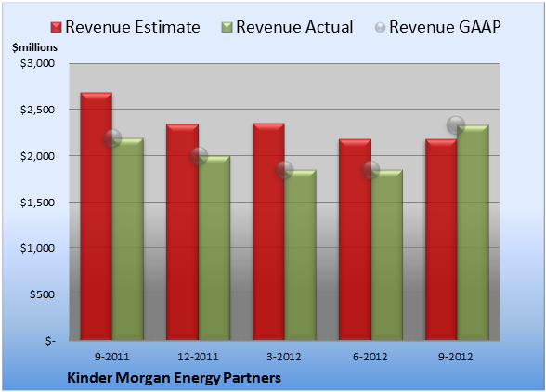Select the "Revenue GAAP" legend label

pos(445,27)
